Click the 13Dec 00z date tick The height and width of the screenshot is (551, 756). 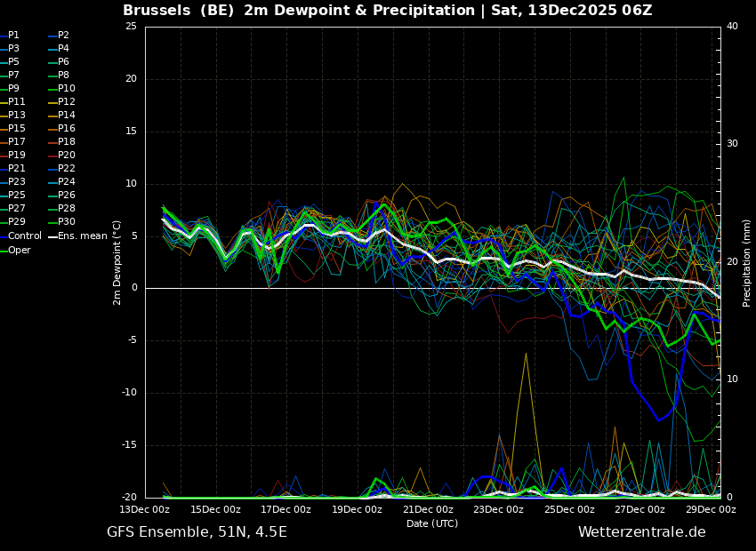[145, 510]
